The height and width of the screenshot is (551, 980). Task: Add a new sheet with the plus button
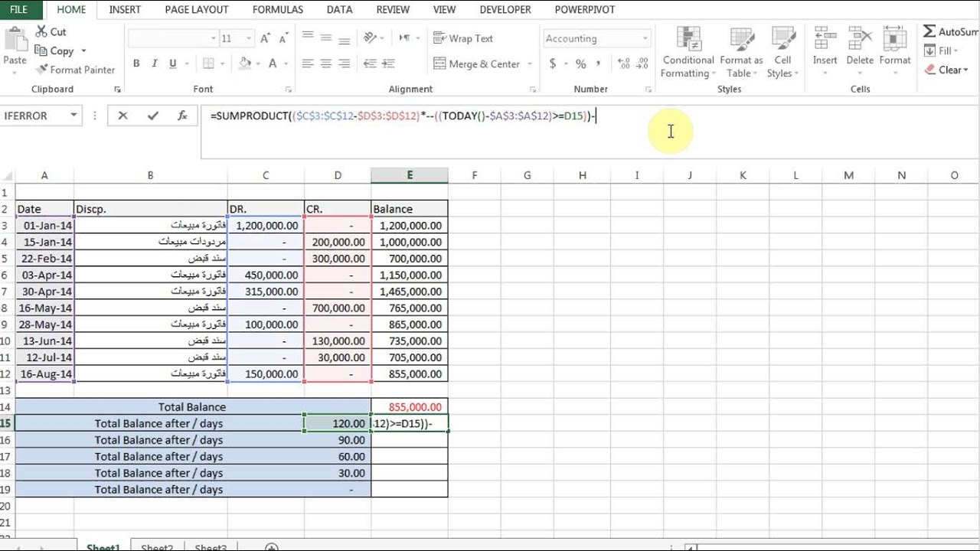[271, 547]
